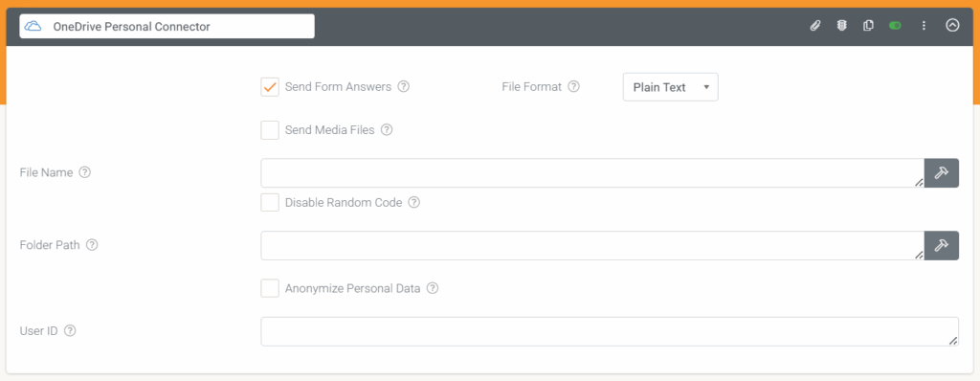Click the Folder Path field resize handle
Image resolution: width=980 pixels, height=381 pixels.
coord(919,256)
